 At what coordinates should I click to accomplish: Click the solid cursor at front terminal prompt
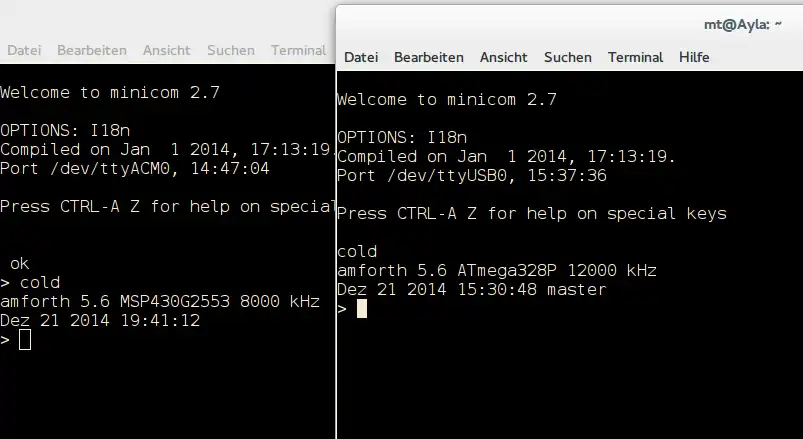pyautogui.click(x=362, y=308)
